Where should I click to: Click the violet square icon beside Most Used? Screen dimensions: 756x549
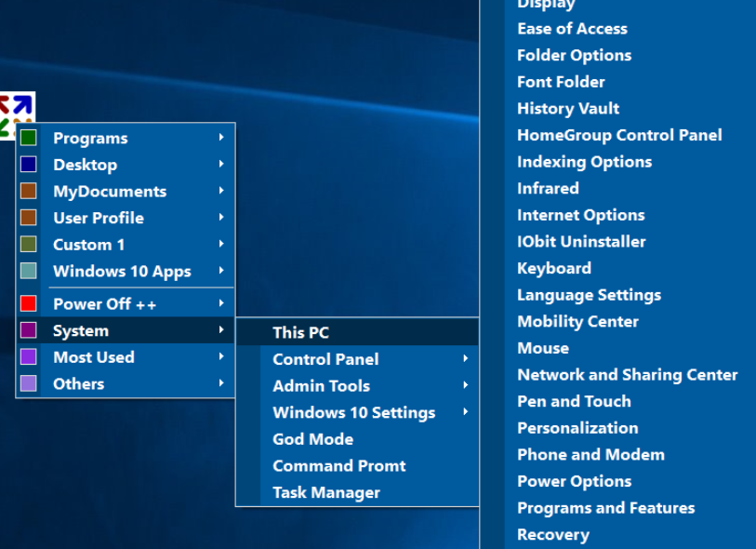(29, 357)
